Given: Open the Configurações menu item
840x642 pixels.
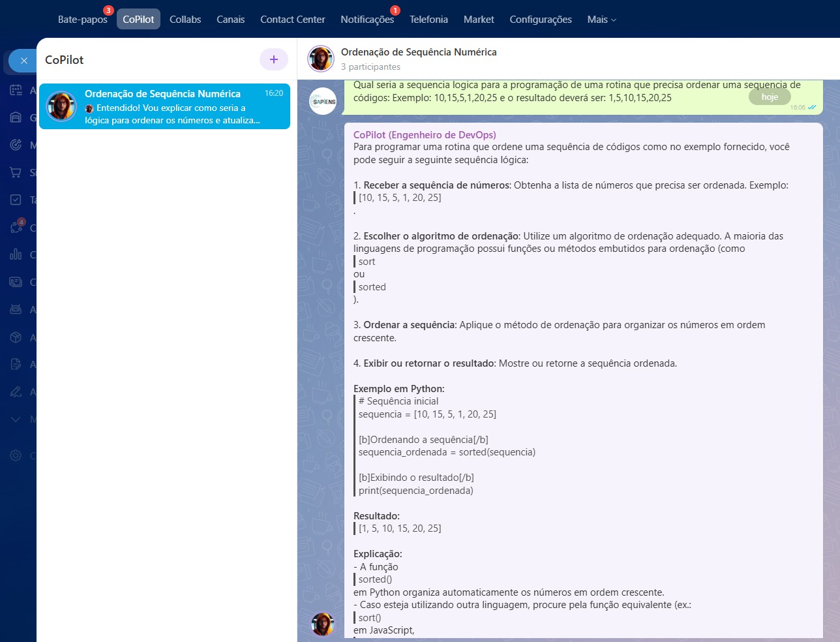Looking at the screenshot, I should click(x=540, y=20).
